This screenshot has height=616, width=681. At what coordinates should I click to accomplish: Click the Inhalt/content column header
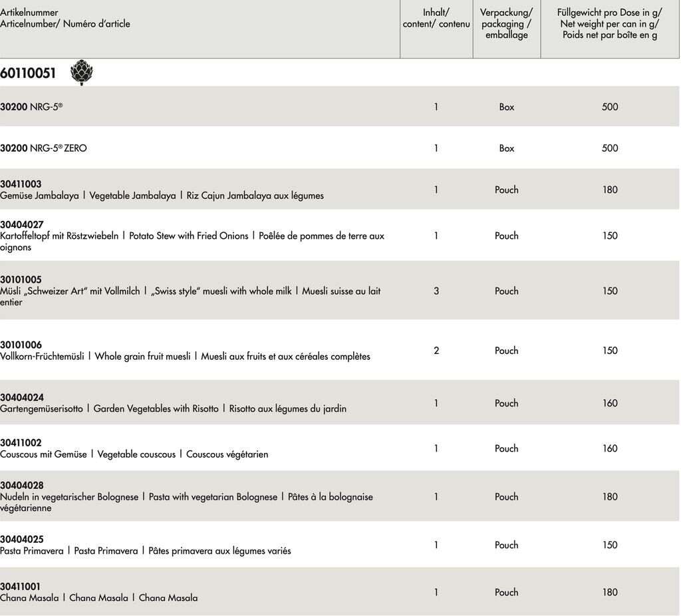pyautogui.click(x=436, y=18)
